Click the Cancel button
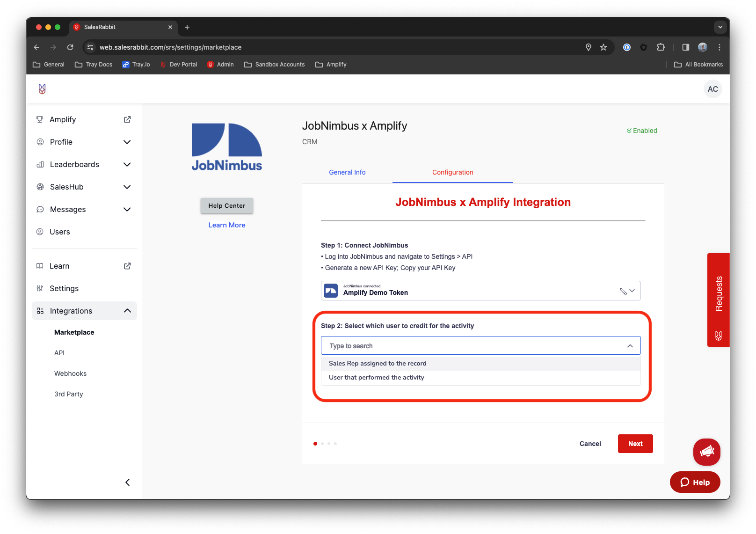Image resolution: width=756 pixels, height=534 pixels. coord(590,444)
